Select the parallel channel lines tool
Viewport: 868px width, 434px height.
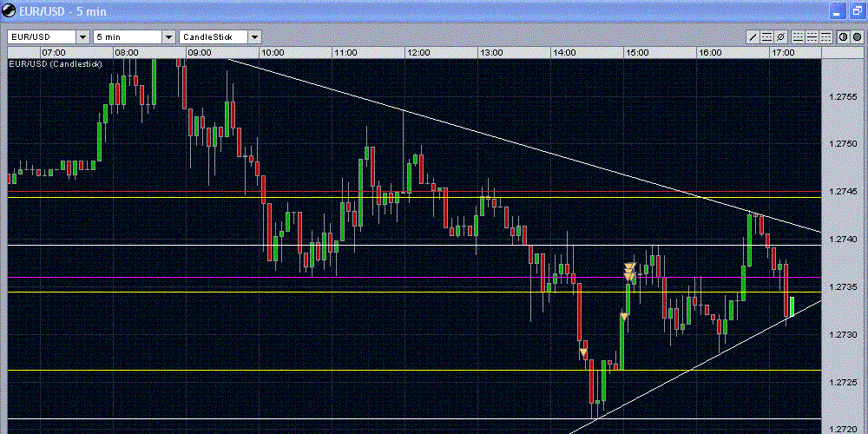(766, 37)
